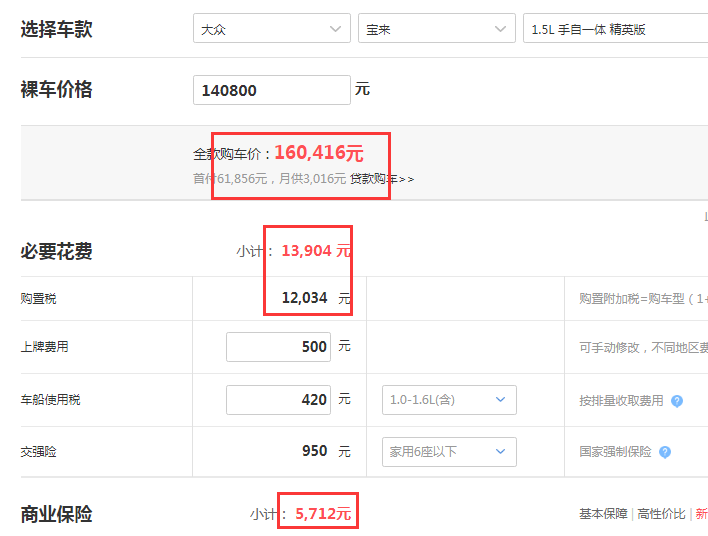
Task: Open the 大众 brand dropdown
Action: coord(272,28)
